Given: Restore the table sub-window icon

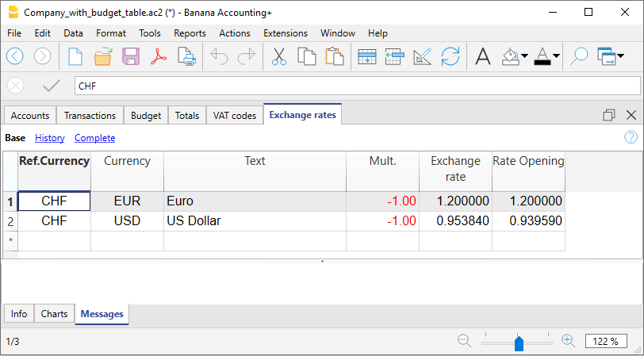Looking at the screenshot, I should 609,115.
